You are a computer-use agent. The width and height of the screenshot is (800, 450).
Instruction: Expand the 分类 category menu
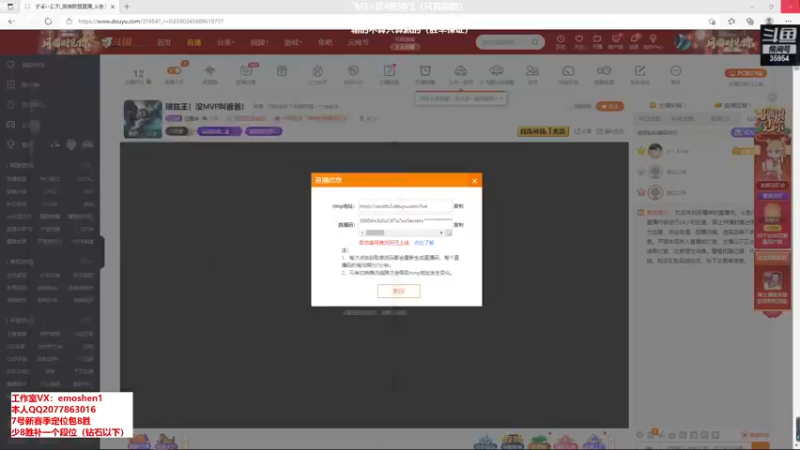pyautogui.click(x=226, y=42)
